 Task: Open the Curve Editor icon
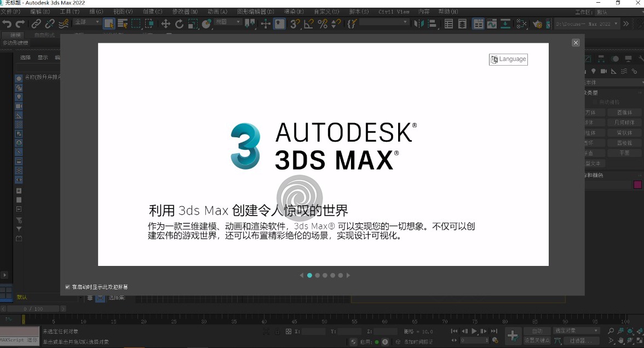click(492, 24)
